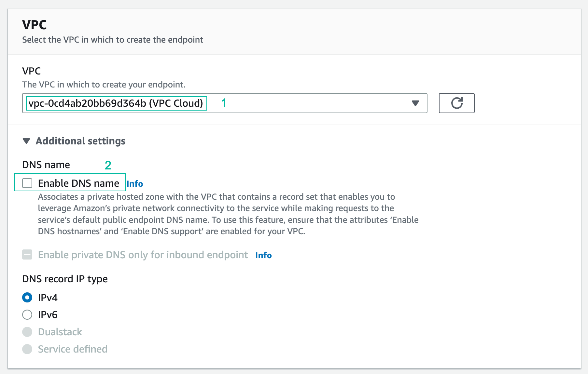Click the IPv6 label text
The height and width of the screenshot is (374, 588).
point(48,315)
